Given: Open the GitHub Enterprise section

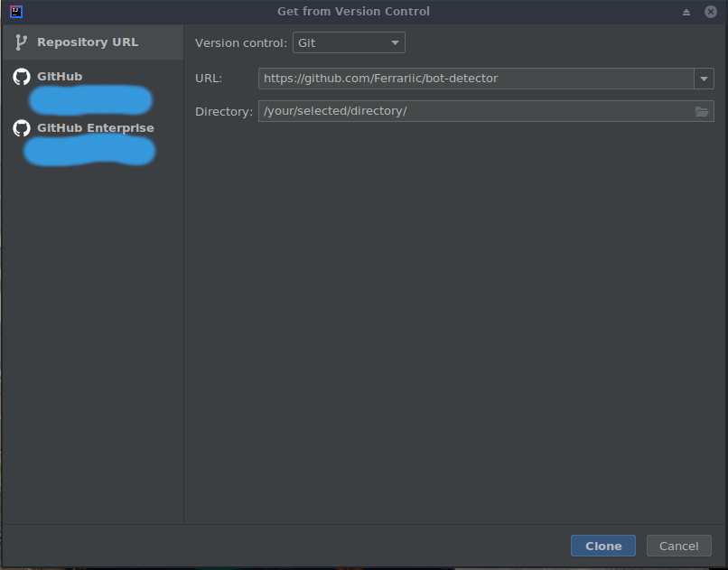Looking at the screenshot, I should [95, 128].
